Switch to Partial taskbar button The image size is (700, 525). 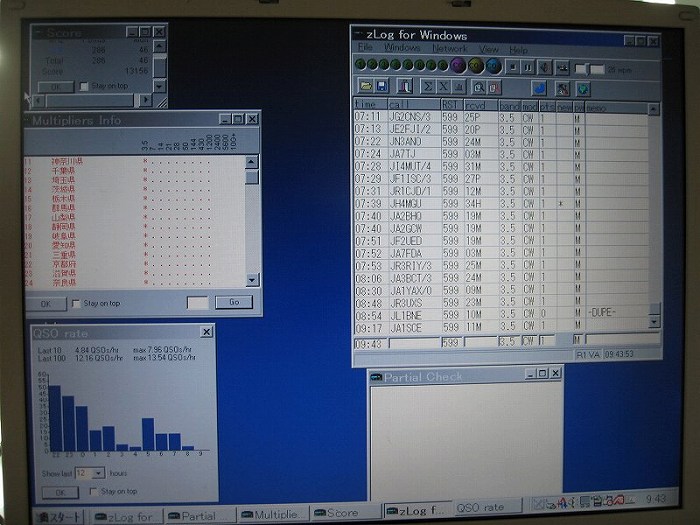click(200, 516)
